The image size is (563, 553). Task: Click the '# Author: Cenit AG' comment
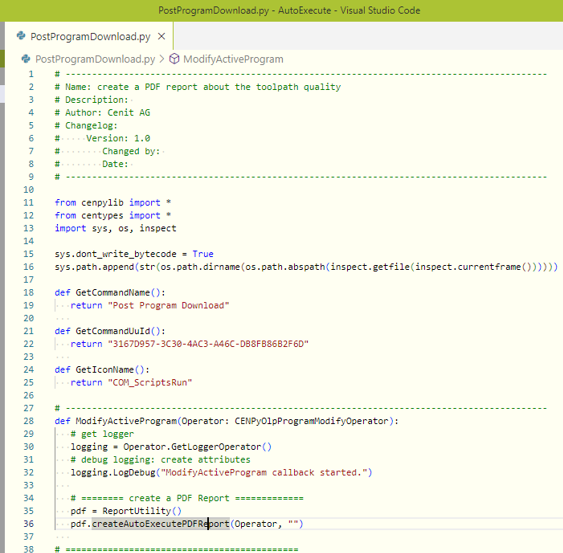click(102, 112)
